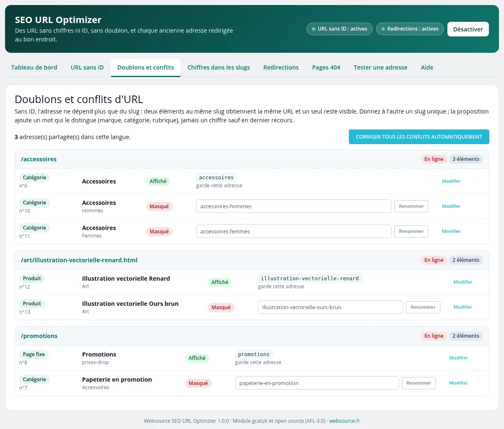The image size is (504, 429).
Task: Click the Désactiver button
Action: (x=468, y=29)
